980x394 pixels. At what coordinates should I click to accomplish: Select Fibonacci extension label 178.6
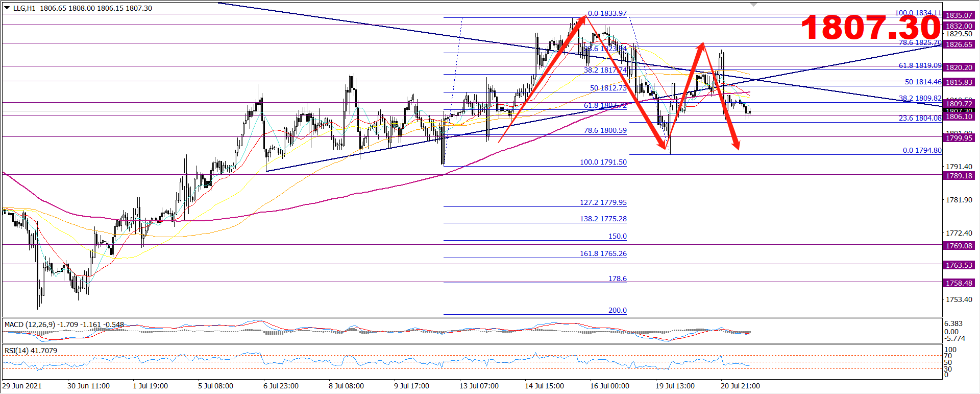pos(618,279)
